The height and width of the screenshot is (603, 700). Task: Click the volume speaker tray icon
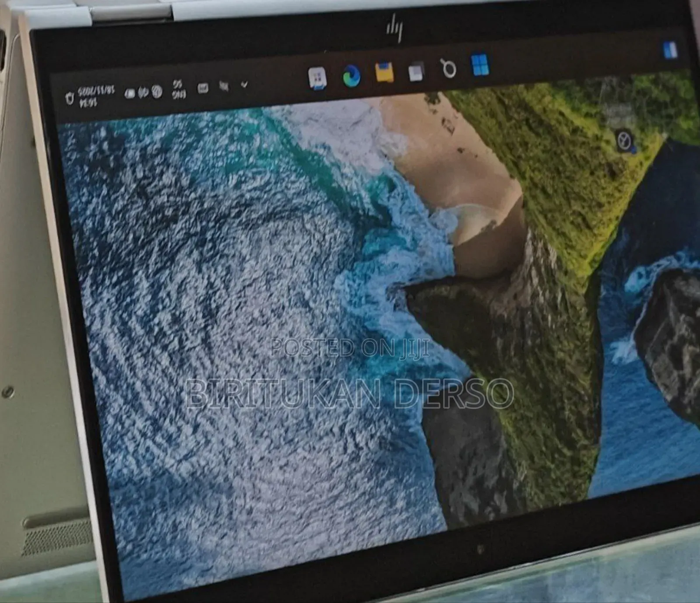coord(143,92)
